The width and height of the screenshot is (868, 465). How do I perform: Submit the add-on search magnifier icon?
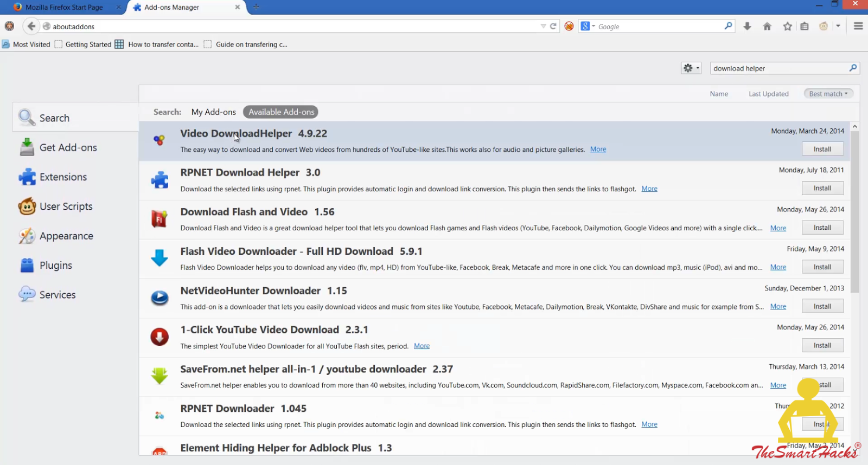(853, 68)
